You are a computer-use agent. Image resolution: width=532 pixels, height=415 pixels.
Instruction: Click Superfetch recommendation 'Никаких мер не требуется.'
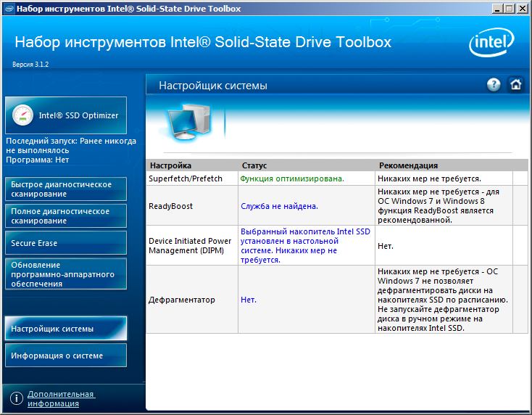click(x=429, y=178)
